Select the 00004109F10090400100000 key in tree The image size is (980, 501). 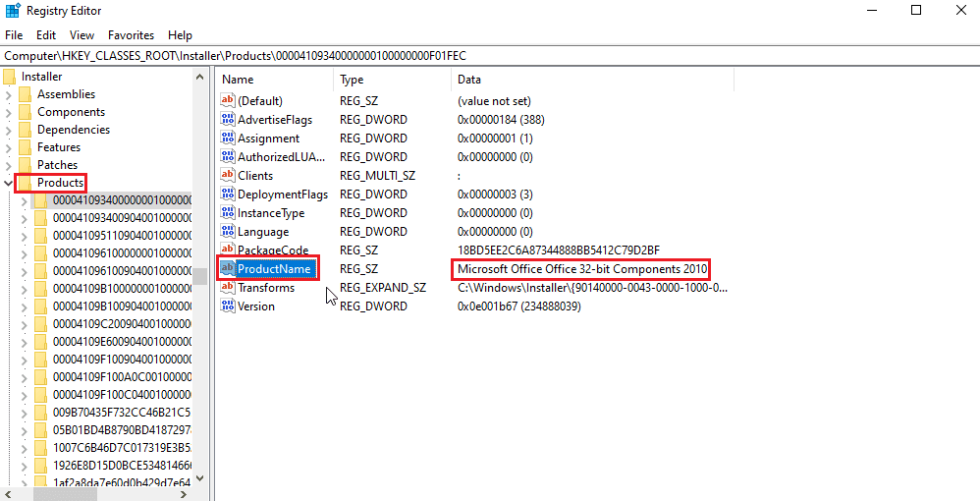[123, 361]
